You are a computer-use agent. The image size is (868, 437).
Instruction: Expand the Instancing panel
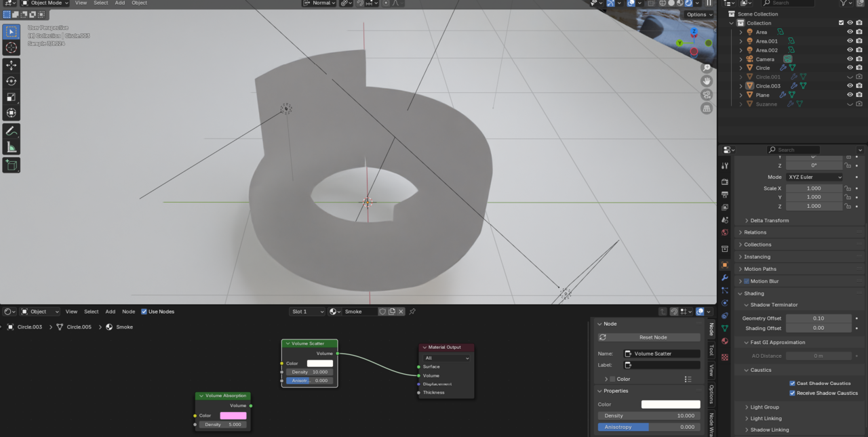(757, 257)
